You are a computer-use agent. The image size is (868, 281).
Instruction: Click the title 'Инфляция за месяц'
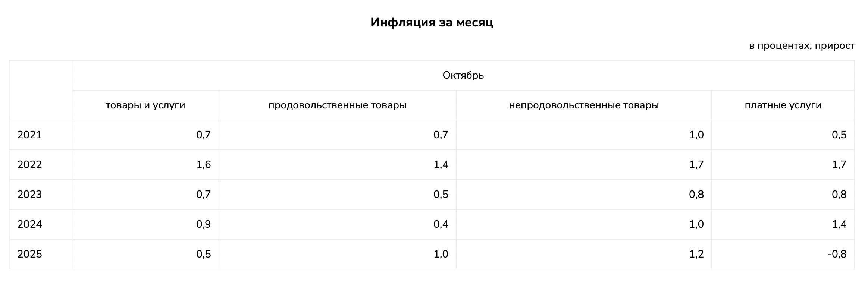pyautogui.click(x=432, y=22)
